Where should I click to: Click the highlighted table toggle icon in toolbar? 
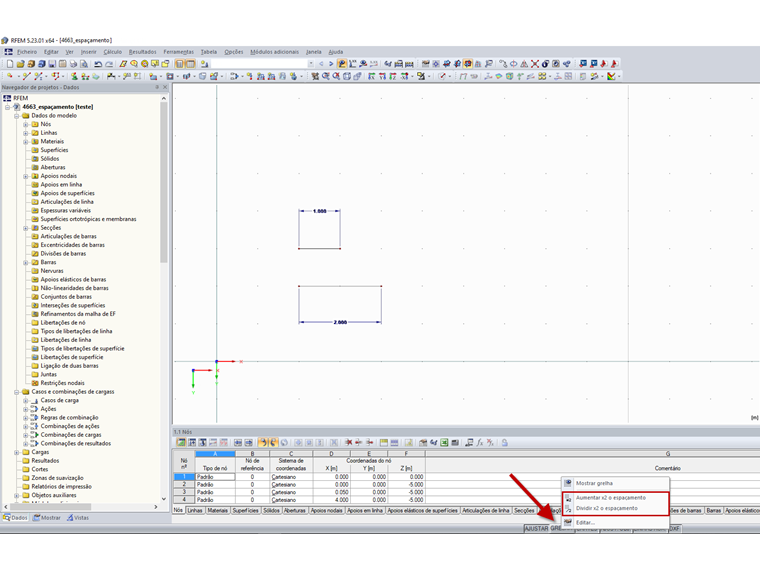coord(190,64)
